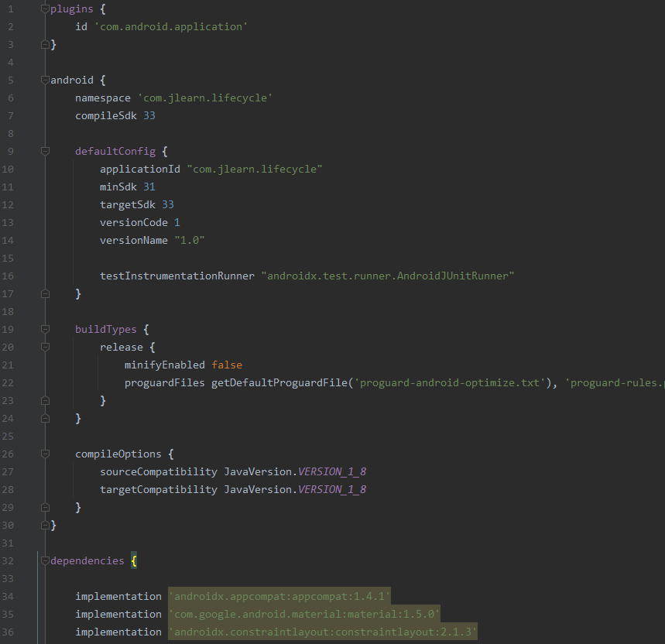665x644 pixels.
Task: Click the targetSdk value 33
Action: pos(168,205)
